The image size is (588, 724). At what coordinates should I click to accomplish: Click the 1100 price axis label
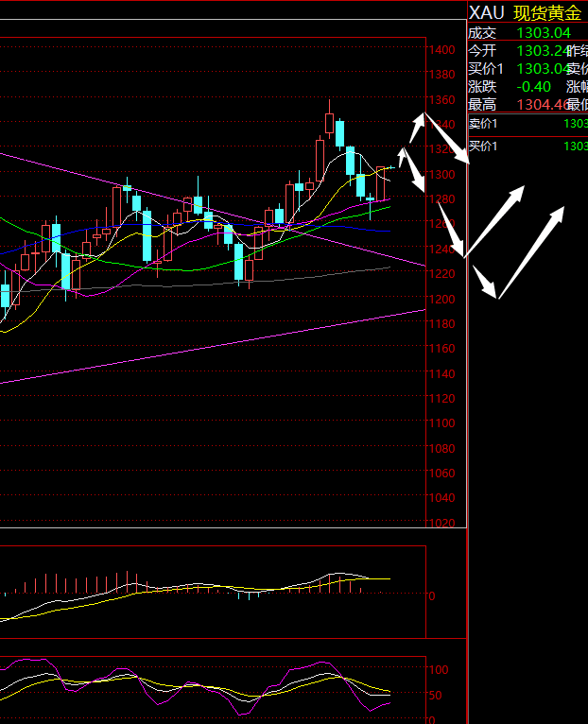(x=442, y=423)
